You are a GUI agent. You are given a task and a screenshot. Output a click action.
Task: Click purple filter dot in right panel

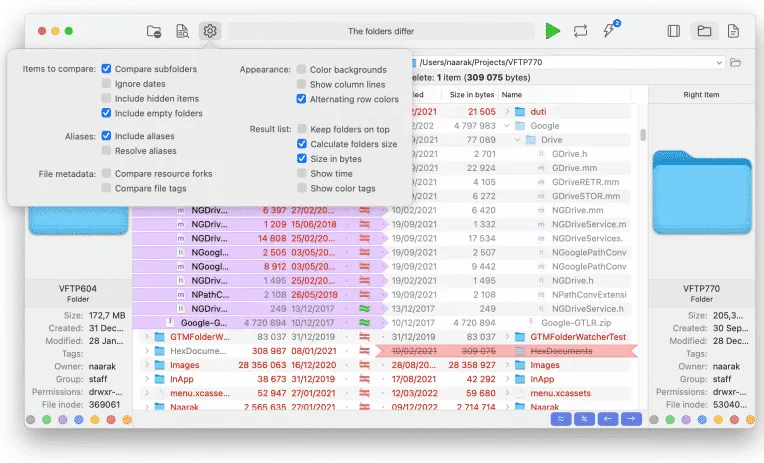686,419
